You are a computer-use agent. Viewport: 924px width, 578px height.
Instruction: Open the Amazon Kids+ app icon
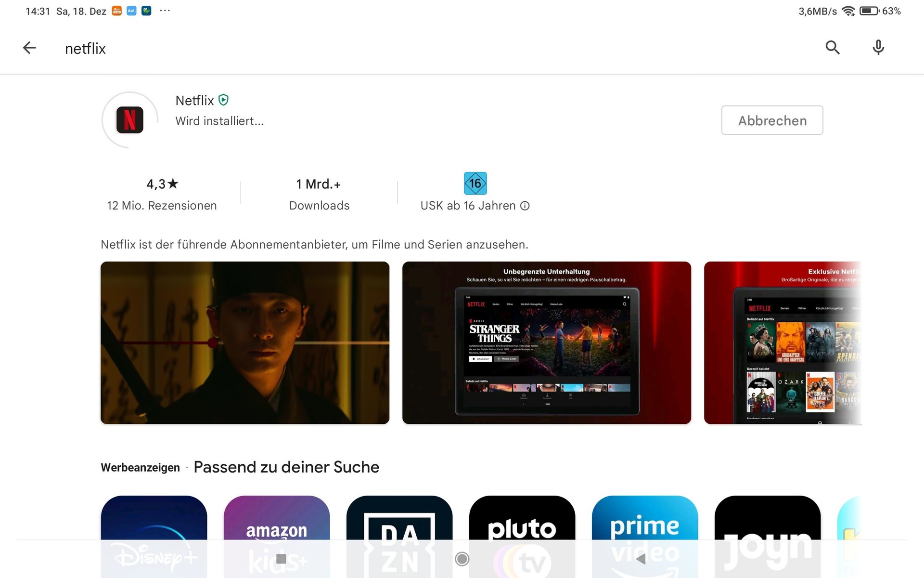277,537
